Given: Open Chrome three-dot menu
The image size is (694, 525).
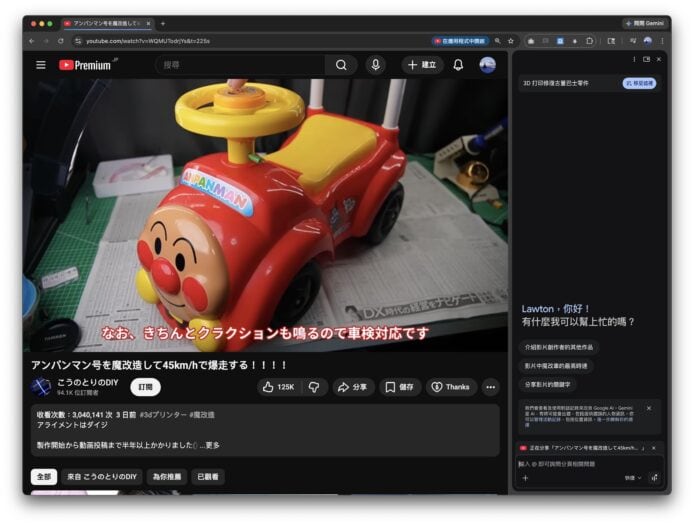Looking at the screenshot, I should tap(662, 41).
